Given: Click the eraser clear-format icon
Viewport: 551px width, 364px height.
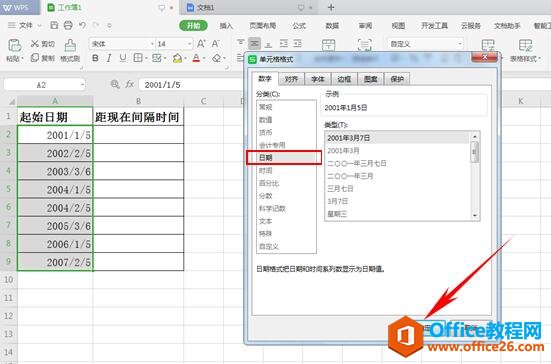Looking at the screenshot, I should (x=216, y=58).
